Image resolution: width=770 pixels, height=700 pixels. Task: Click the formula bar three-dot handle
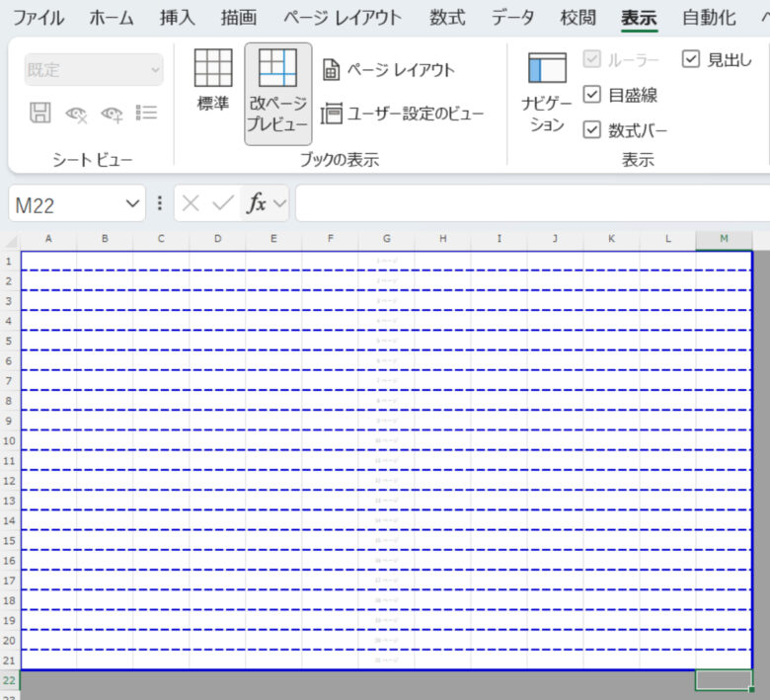(x=159, y=202)
